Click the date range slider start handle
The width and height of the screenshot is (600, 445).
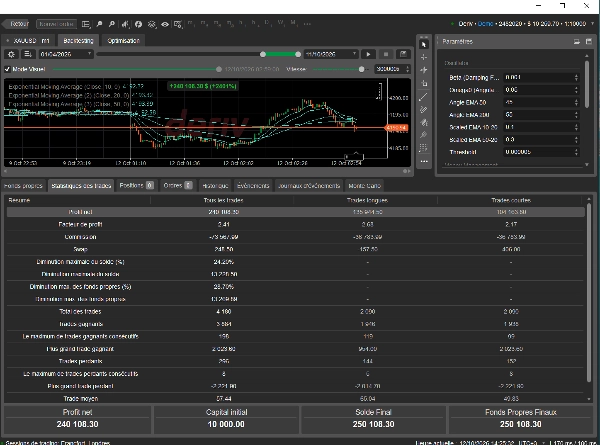(263, 54)
